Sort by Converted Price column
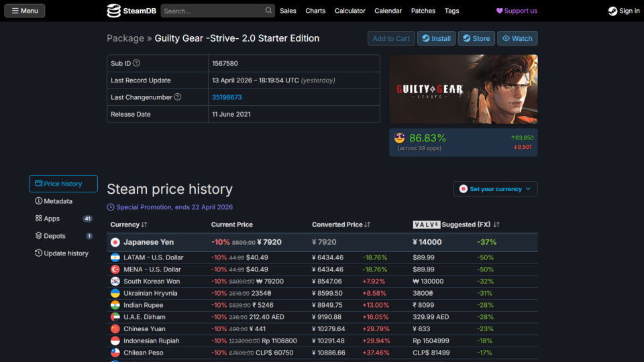This screenshot has width=644, height=362. point(341,225)
